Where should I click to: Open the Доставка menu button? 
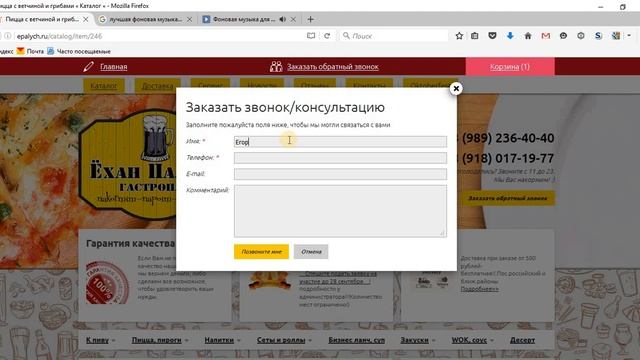click(158, 86)
